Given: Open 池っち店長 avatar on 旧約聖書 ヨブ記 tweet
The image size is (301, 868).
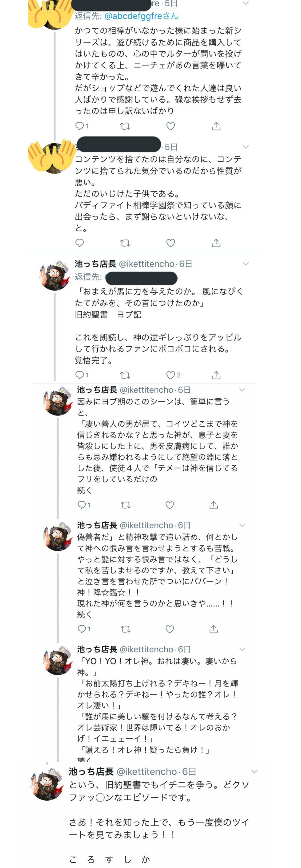Looking at the screenshot, I should [55, 276].
